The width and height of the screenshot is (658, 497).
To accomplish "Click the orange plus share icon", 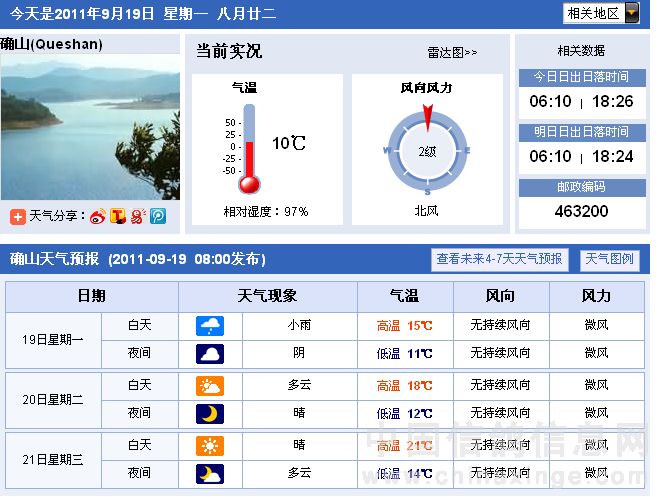I will coord(18,217).
